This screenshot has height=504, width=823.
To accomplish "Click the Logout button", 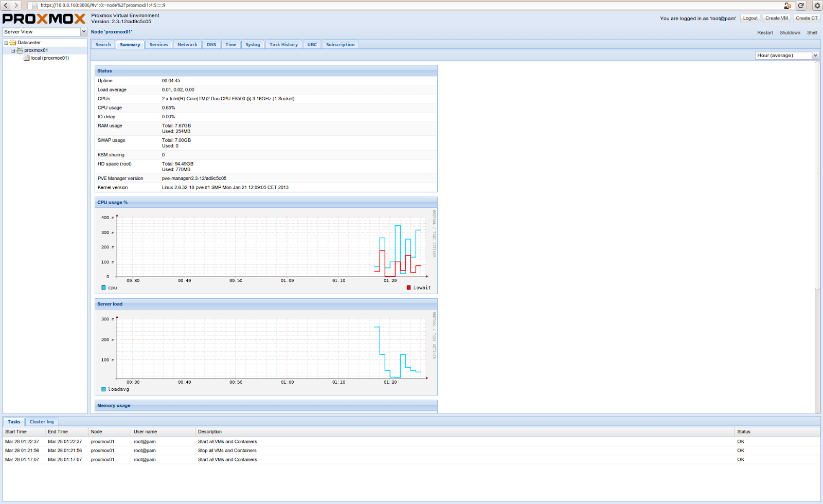I will pyautogui.click(x=750, y=19).
